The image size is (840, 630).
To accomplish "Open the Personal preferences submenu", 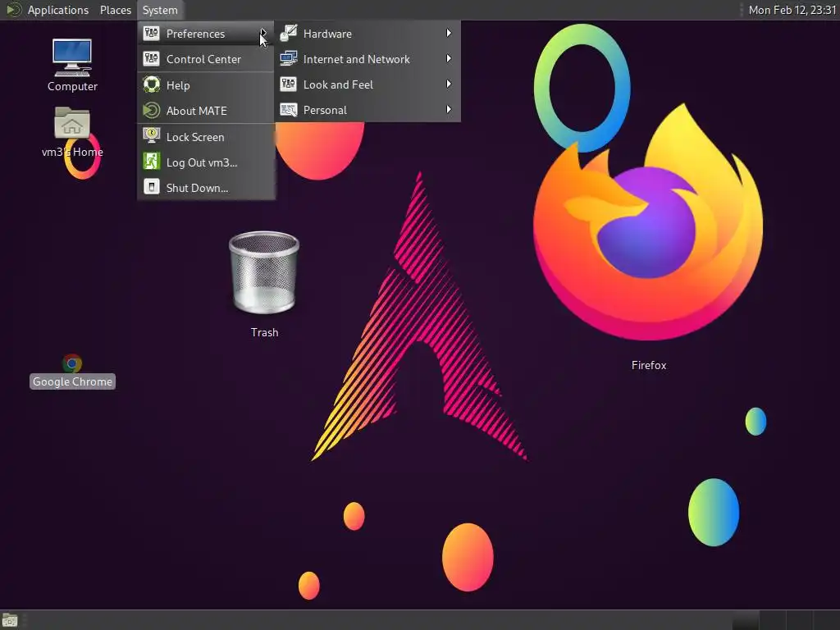I will point(367,110).
